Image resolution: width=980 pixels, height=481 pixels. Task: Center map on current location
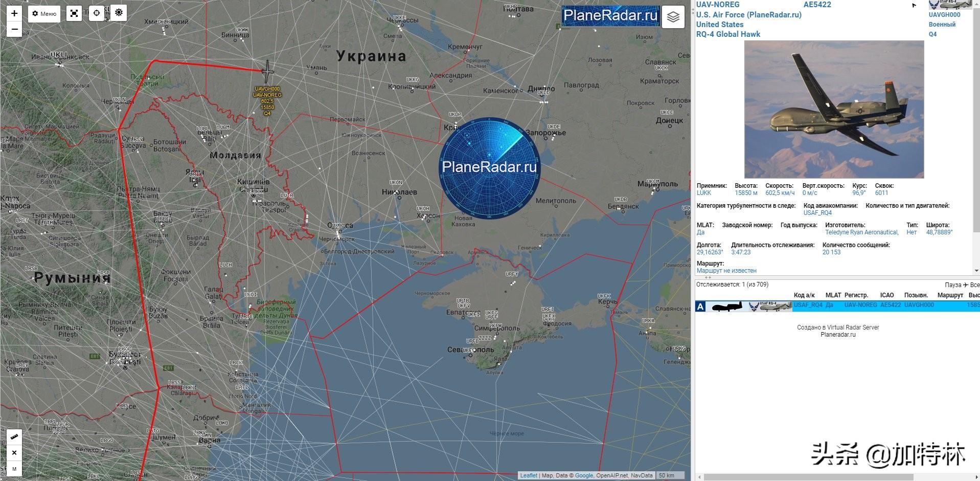pyautogui.click(x=97, y=13)
